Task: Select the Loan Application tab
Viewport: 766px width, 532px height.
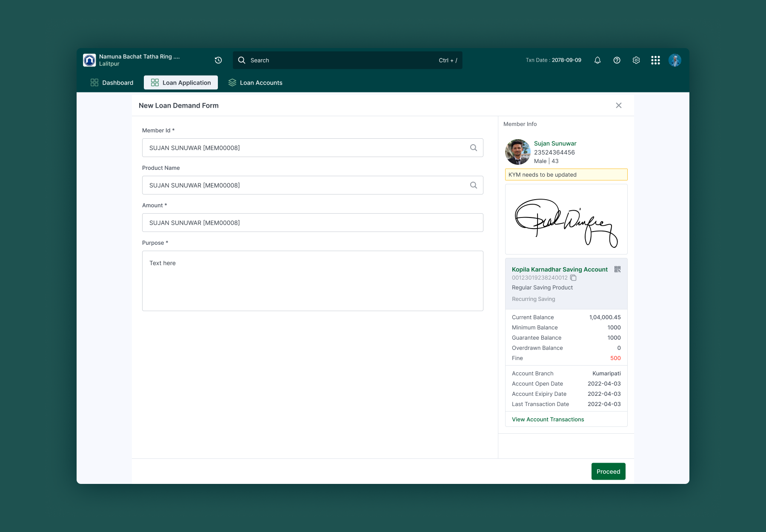Action: coord(181,83)
